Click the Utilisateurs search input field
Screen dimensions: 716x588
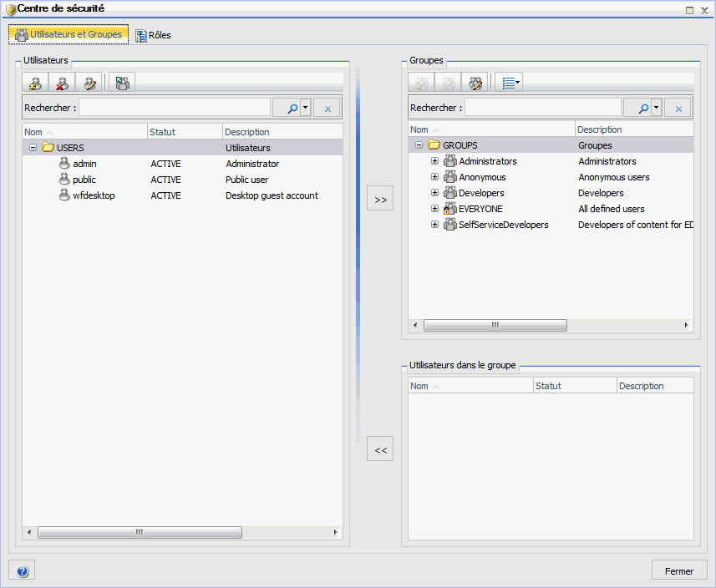[175, 108]
